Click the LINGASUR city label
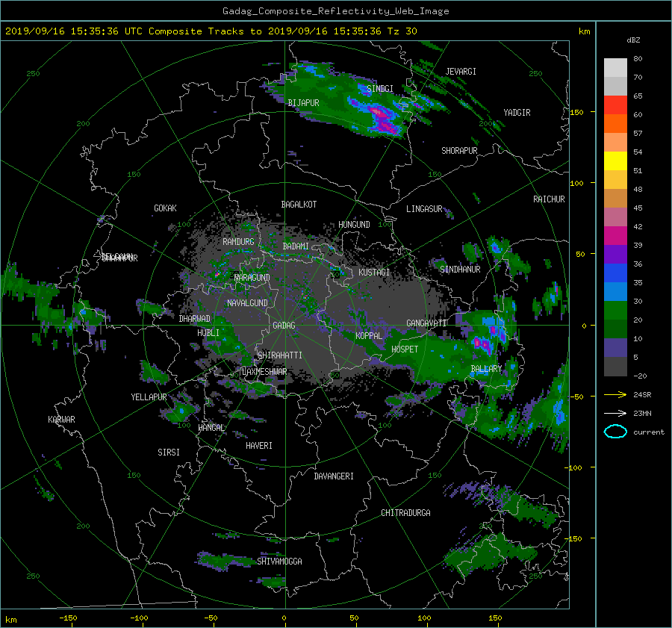The image size is (672, 628). pyautogui.click(x=424, y=209)
